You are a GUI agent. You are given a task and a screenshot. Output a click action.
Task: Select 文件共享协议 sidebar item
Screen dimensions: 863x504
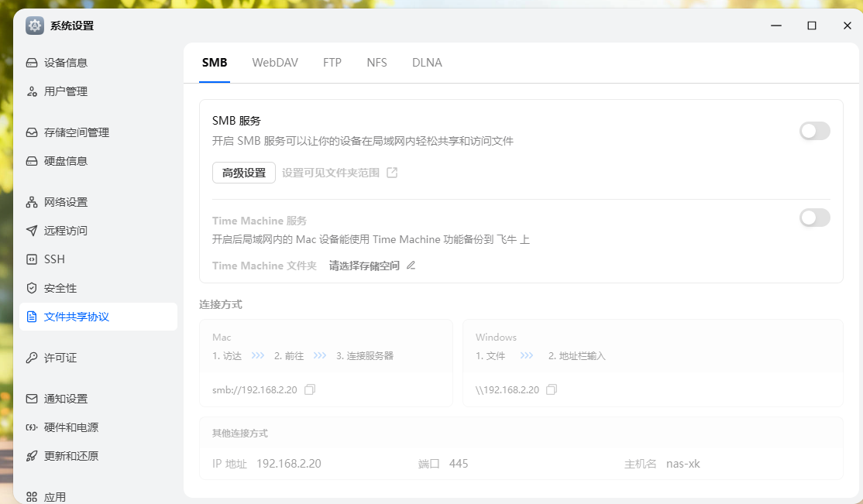pyautogui.click(x=98, y=317)
